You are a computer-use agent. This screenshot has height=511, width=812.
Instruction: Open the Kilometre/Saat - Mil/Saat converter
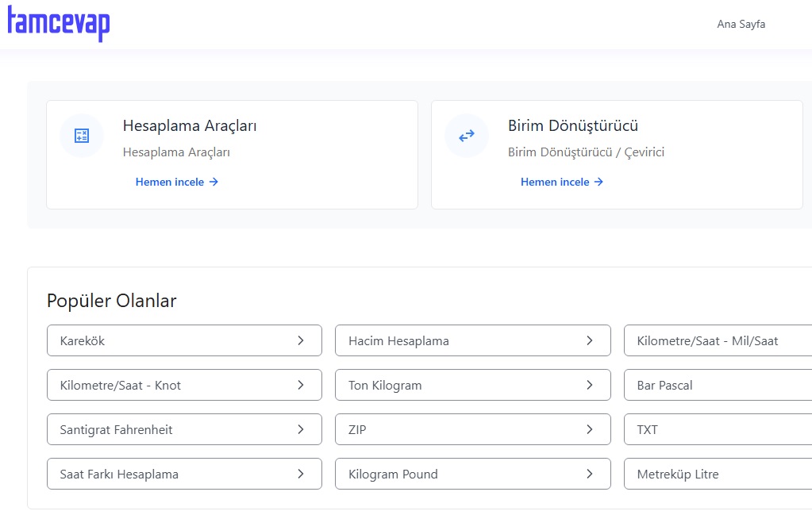[707, 340]
